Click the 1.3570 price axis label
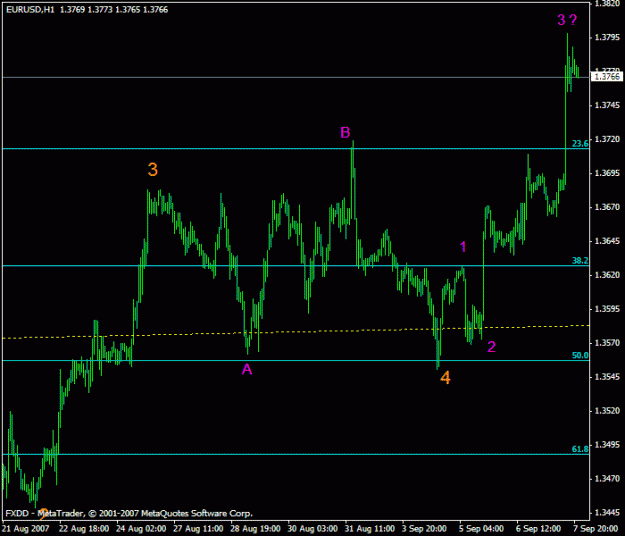625x536 pixels. click(607, 343)
